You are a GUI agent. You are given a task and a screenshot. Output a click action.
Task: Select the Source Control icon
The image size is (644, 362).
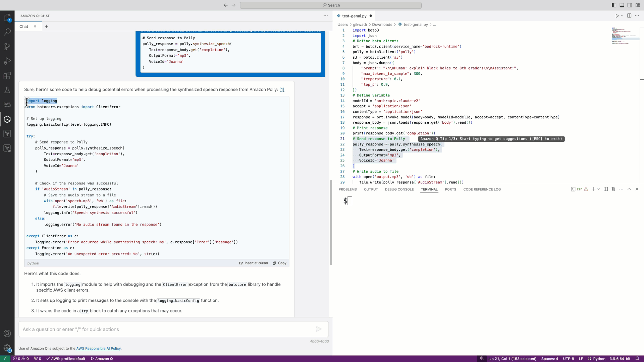pyautogui.click(x=7, y=47)
